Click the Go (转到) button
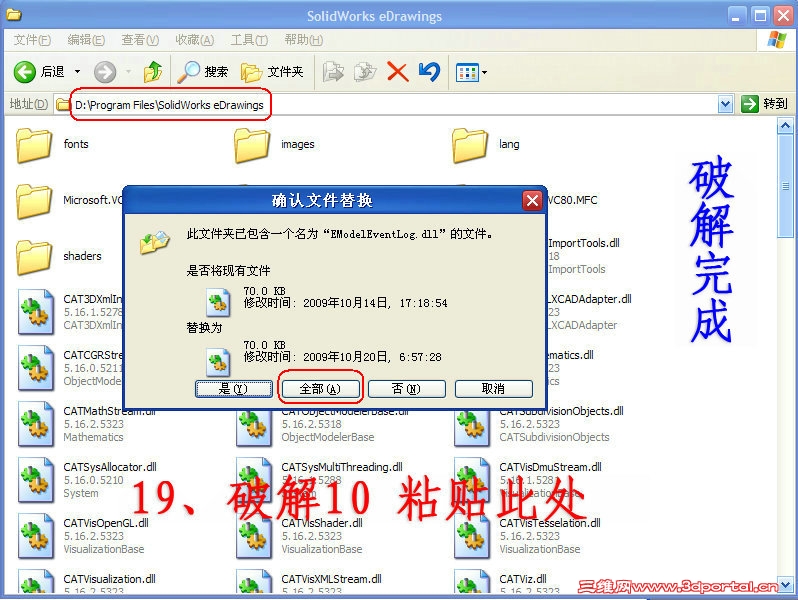Image resolution: width=798 pixels, height=600 pixels. coord(764,104)
